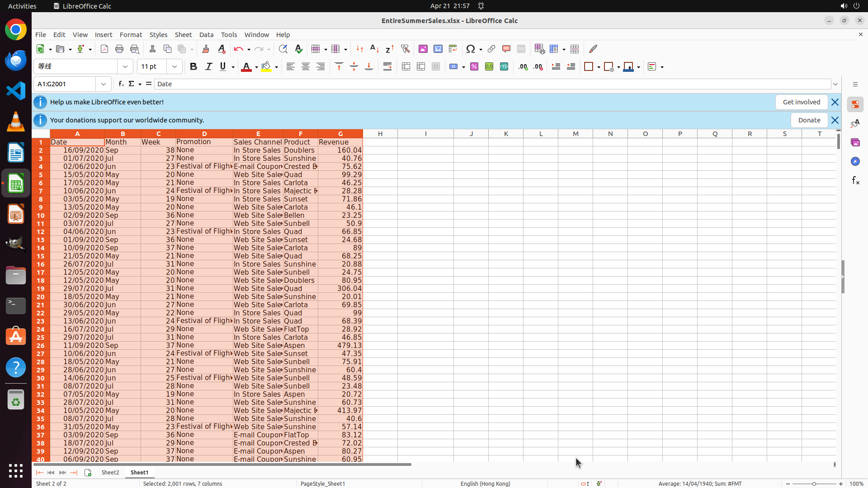
Task: Click the Clone Formatting paintbrush icon
Action: coord(206,49)
